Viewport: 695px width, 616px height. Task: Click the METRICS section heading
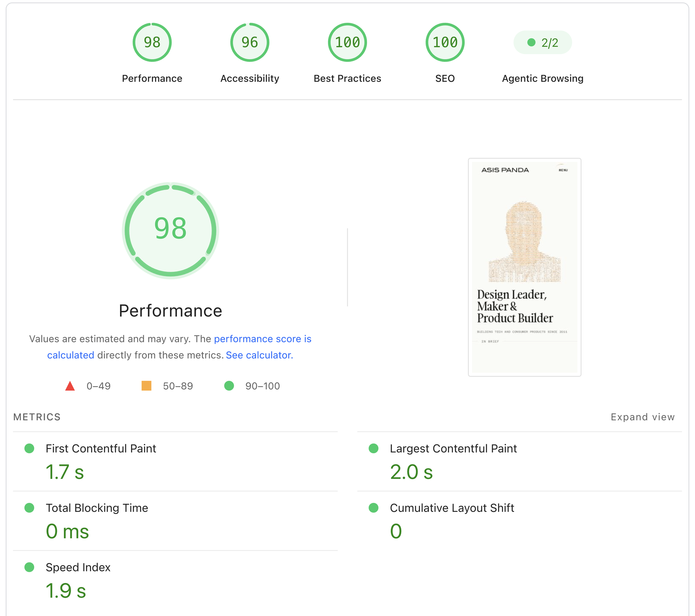click(x=37, y=417)
